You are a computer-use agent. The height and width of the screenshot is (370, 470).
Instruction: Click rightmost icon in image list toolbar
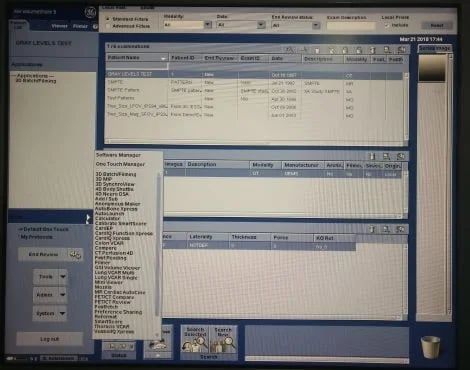click(400, 229)
